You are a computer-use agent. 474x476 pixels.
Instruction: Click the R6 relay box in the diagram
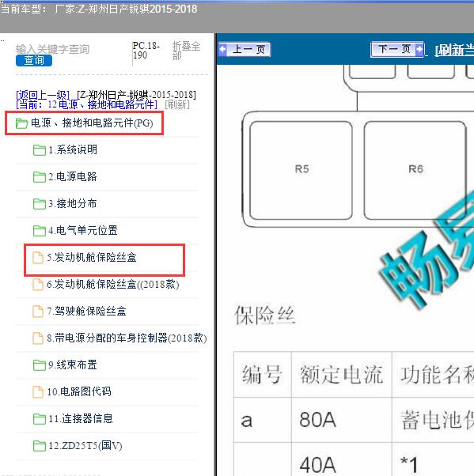415,170
